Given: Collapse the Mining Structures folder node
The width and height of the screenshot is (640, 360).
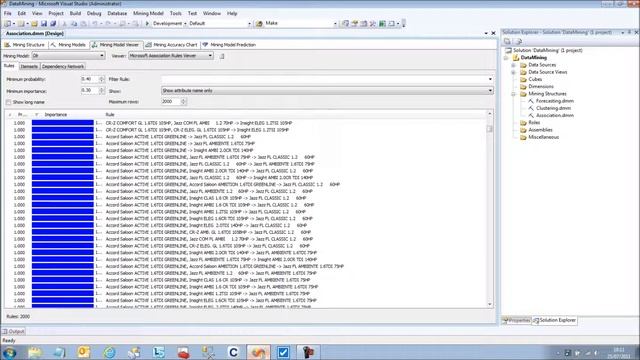Looking at the screenshot, I should click(513, 94).
